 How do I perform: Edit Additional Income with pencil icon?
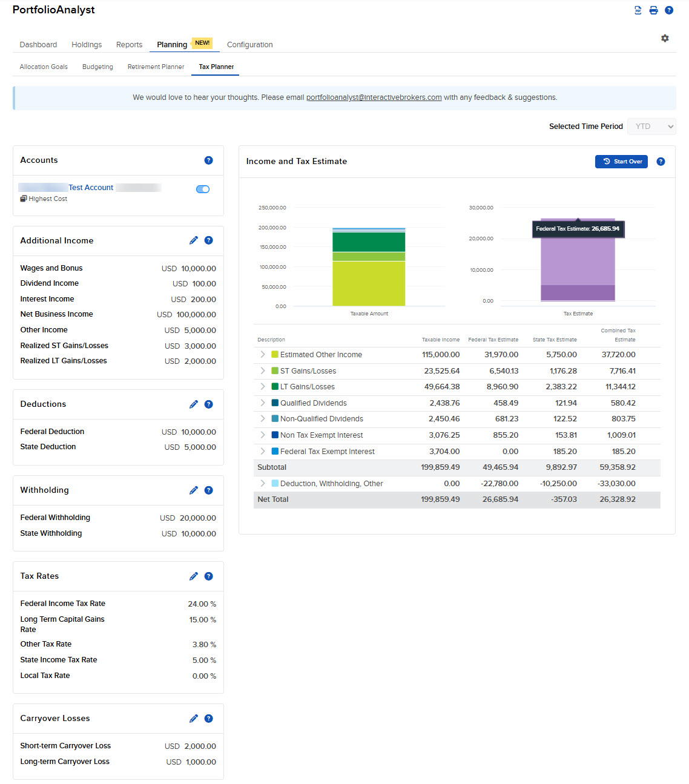tap(194, 240)
